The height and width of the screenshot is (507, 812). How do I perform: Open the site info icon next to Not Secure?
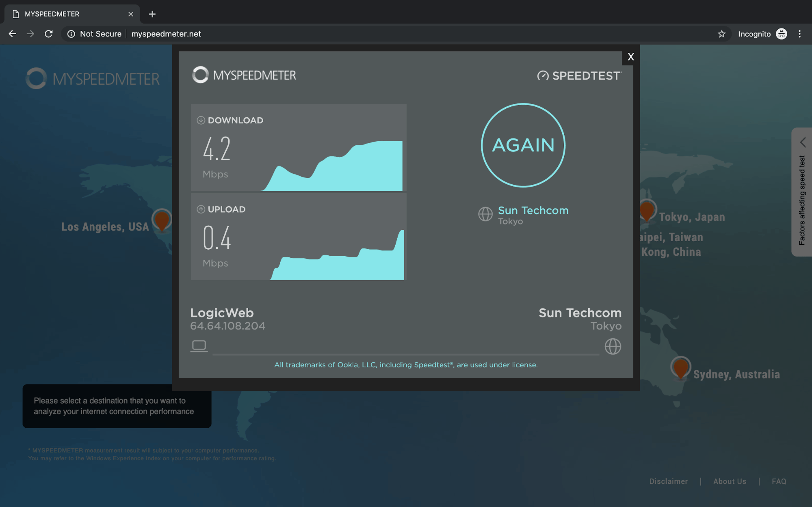point(71,34)
